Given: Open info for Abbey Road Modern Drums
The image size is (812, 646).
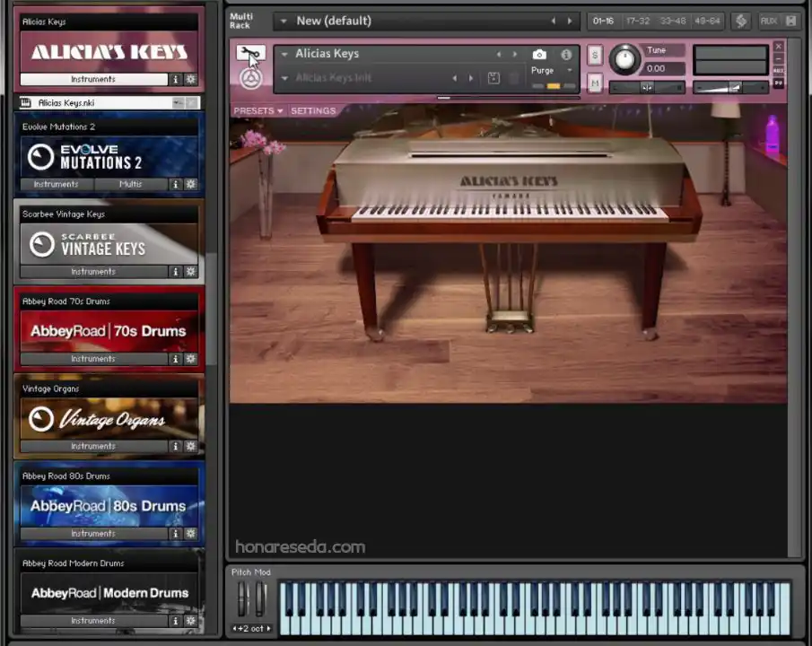Looking at the screenshot, I should (x=176, y=621).
